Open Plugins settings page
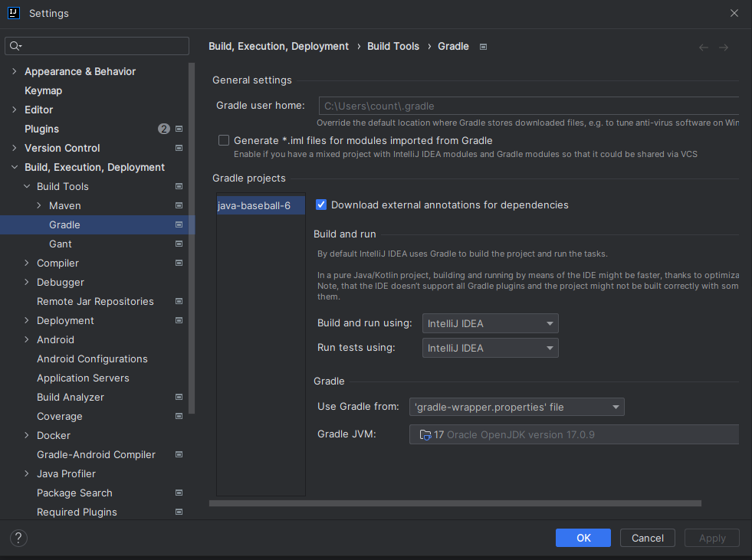 pyautogui.click(x=41, y=129)
